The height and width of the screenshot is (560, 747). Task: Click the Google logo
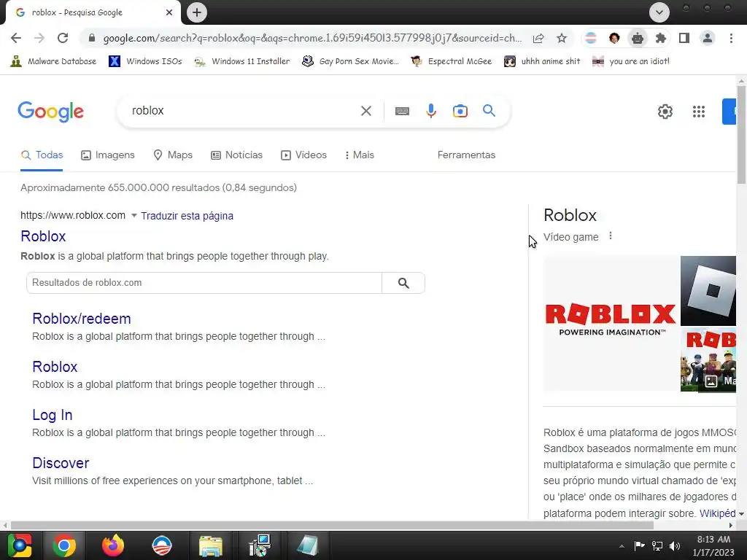pos(50,112)
